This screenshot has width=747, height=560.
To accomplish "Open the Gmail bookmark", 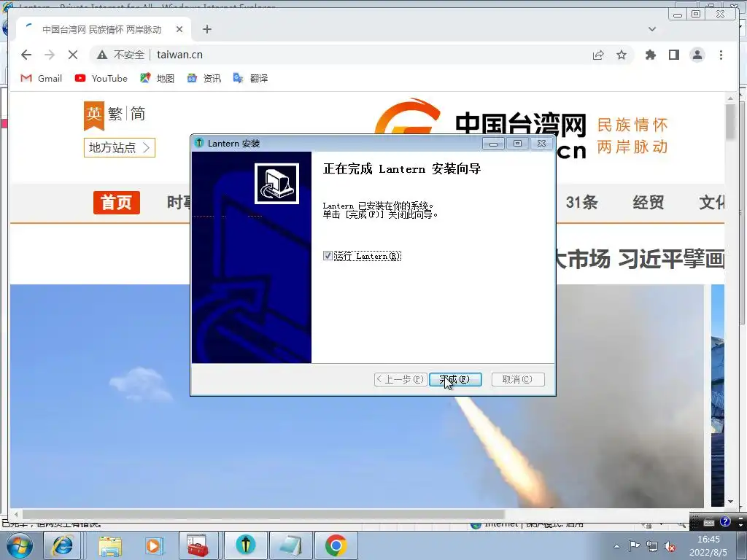I will pyautogui.click(x=41, y=79).
